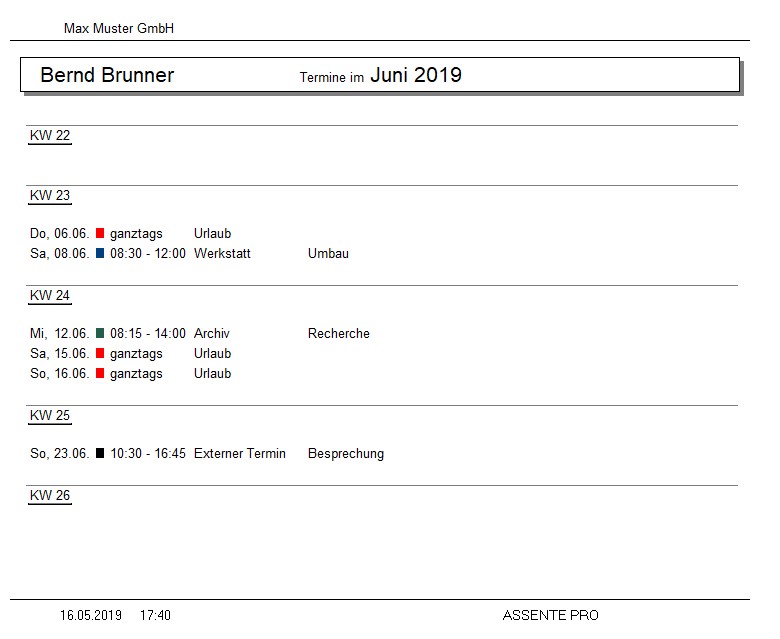Click the red marker for So, 16.06.

[100, 373]
